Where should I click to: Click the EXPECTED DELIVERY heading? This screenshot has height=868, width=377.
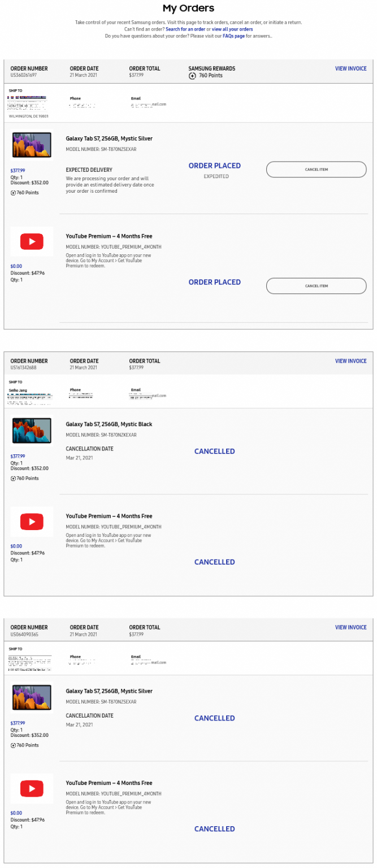[x=89, y=170]
